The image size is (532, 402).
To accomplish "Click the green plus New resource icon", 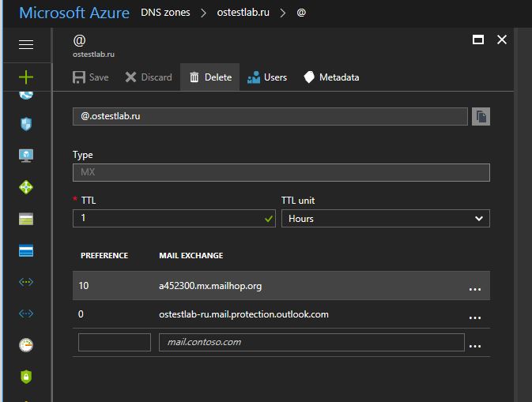I will (26, 77).
